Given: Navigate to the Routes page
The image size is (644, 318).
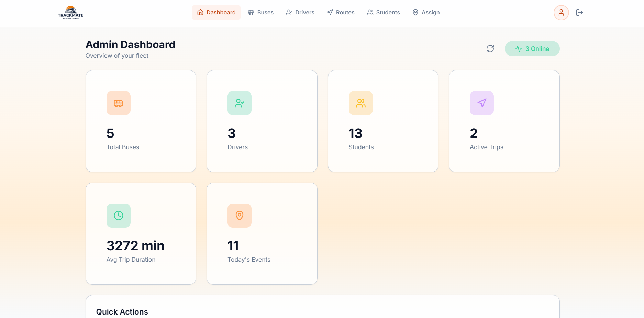Looking at the screenshot, I should [x=341, y=12].
